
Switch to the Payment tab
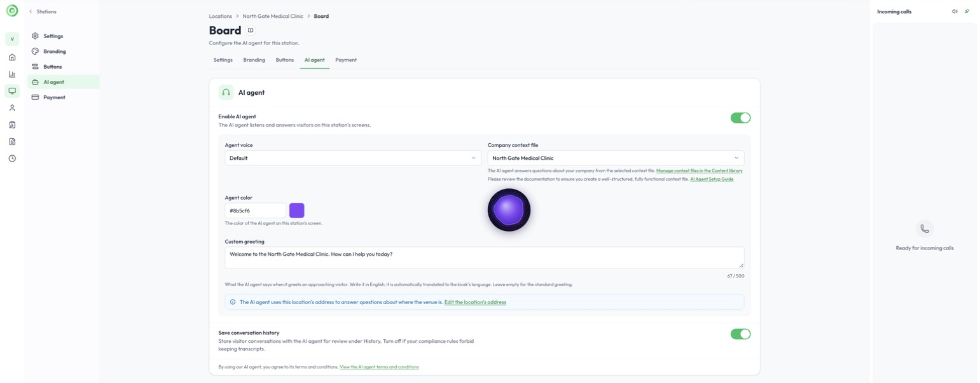(346, 60)
